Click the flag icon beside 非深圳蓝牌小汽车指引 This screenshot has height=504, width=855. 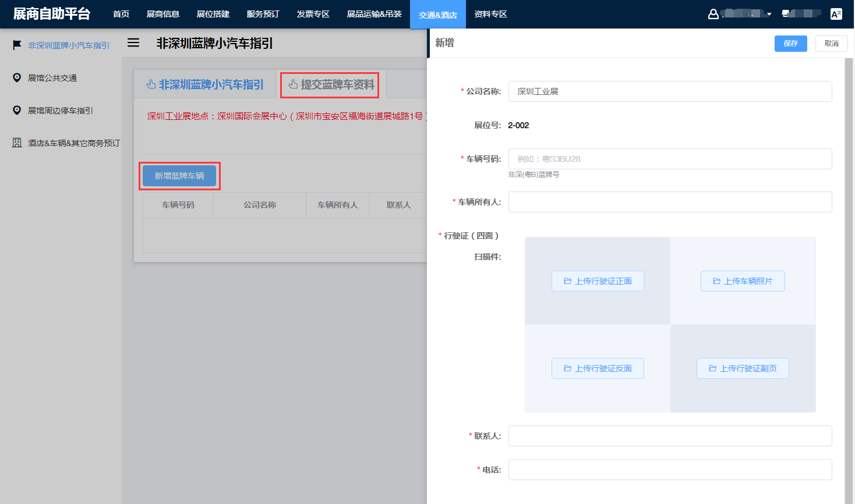17,45
